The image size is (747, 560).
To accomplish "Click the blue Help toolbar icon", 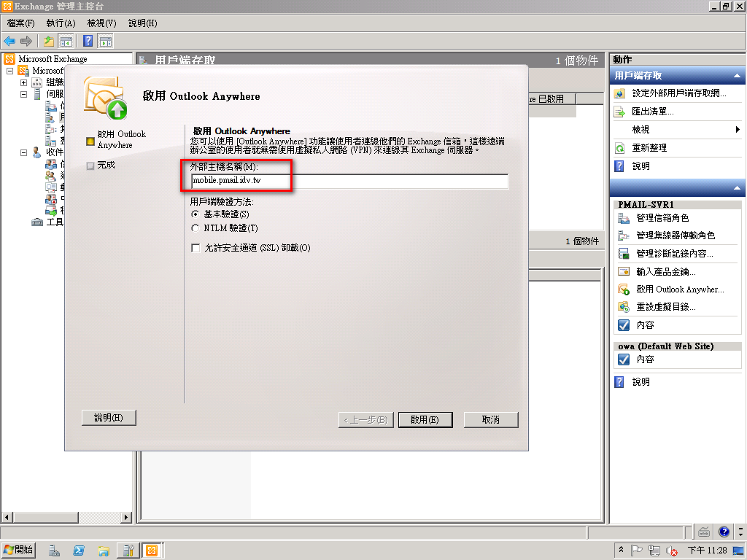I will [88, 42].
